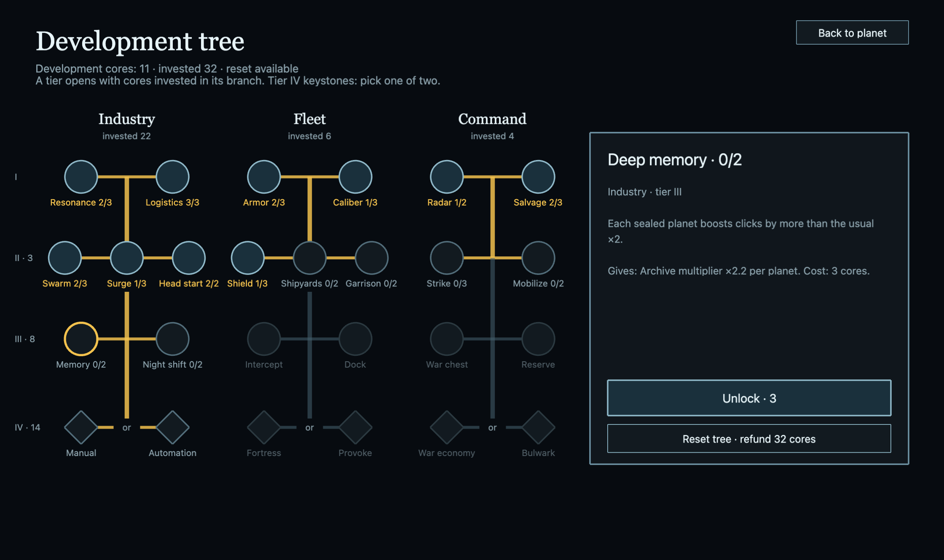Click the 'Gives: Archive multiplier' line
This screenshot has width=944, height=560.
pyautogui.click(x=738, y=271)
